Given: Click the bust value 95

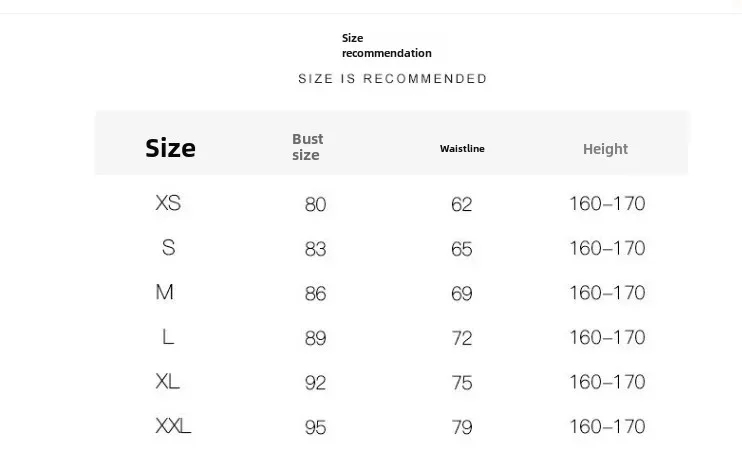Looking at the screenshot, I should pyautogui.click(x=315, y=427).
